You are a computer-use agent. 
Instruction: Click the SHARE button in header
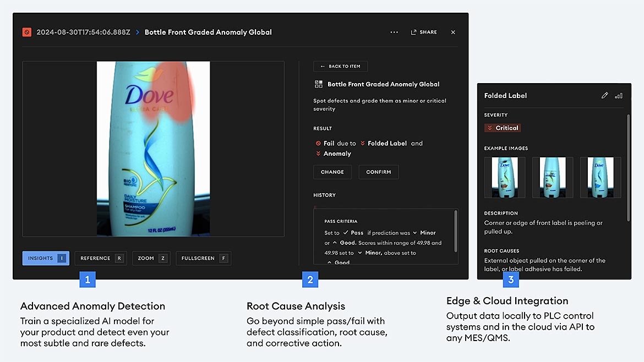424,32
